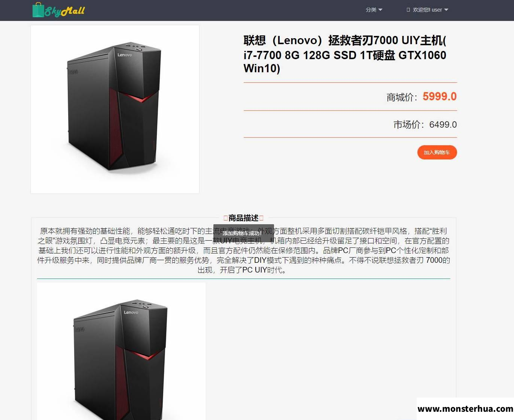Click the square glyph right of 商品描述

click(x=261, y=218)
